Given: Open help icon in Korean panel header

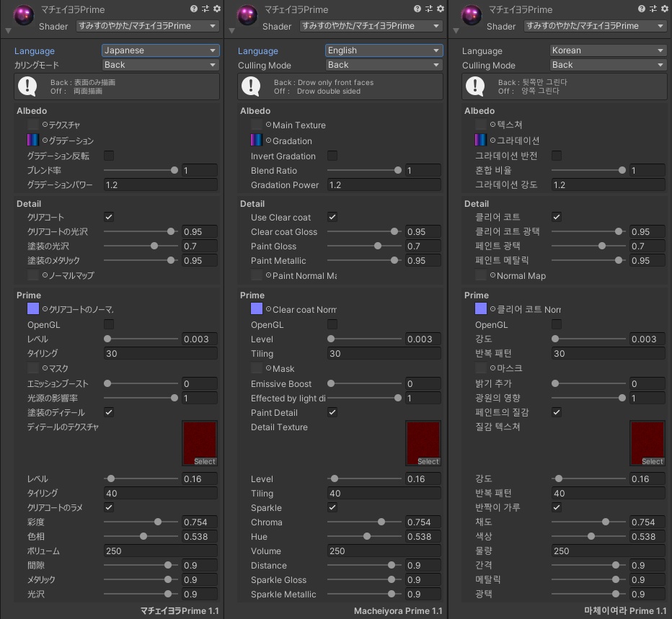Looking at the screenshot, I should 642,9.
